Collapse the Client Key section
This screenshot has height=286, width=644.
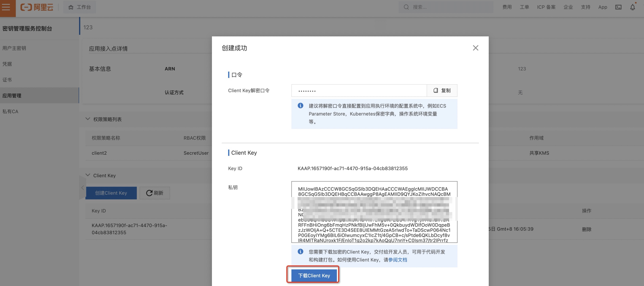click(88, 175)
